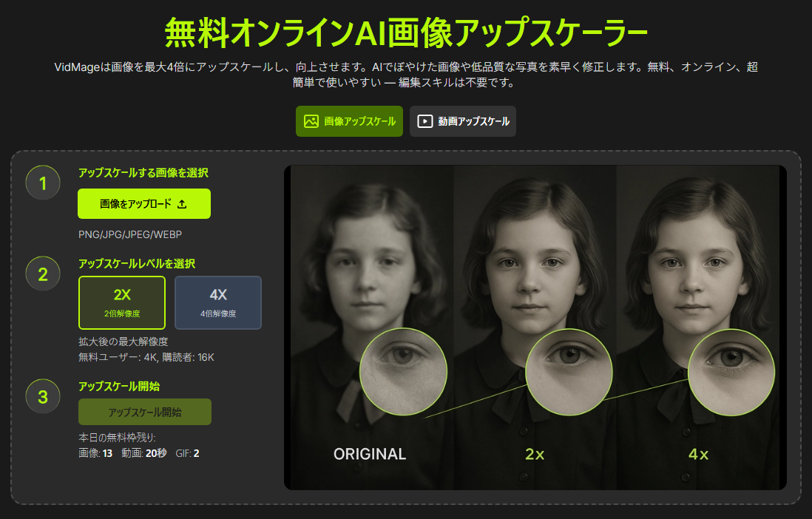812x519 pixels.
Task: Click the video play icon in 動画アップスケール tab
Action: click(x=424, y=121)
